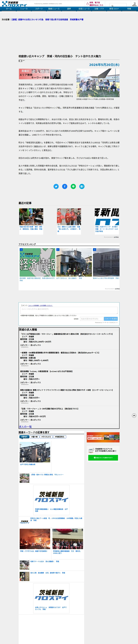Click the UZOU recommendation logo under recent articles
The height and width of the screenshot is (644, 138).
116,237
